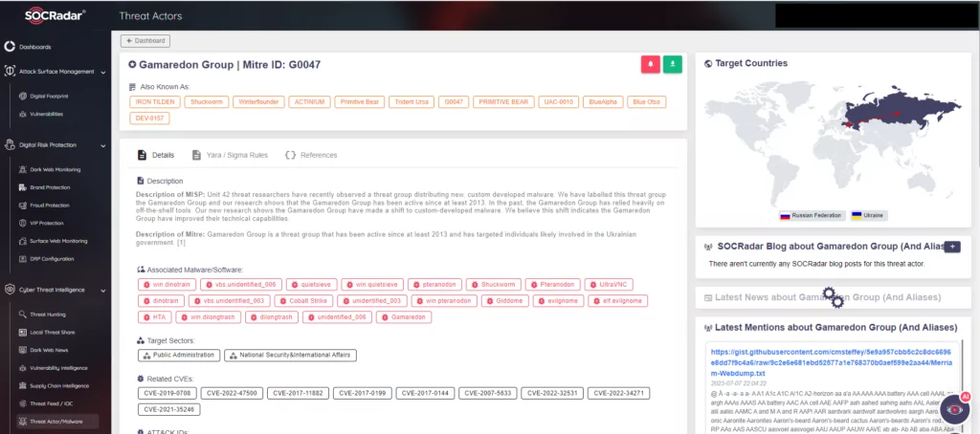
Task: Click the Brand Protection icon
Action: pyautogui.click(x=23, y=187)
